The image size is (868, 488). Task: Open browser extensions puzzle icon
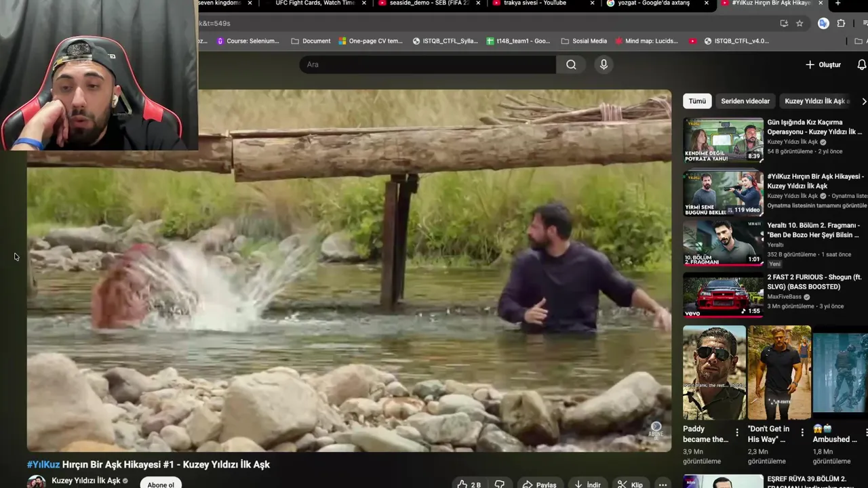pos(841,23)
